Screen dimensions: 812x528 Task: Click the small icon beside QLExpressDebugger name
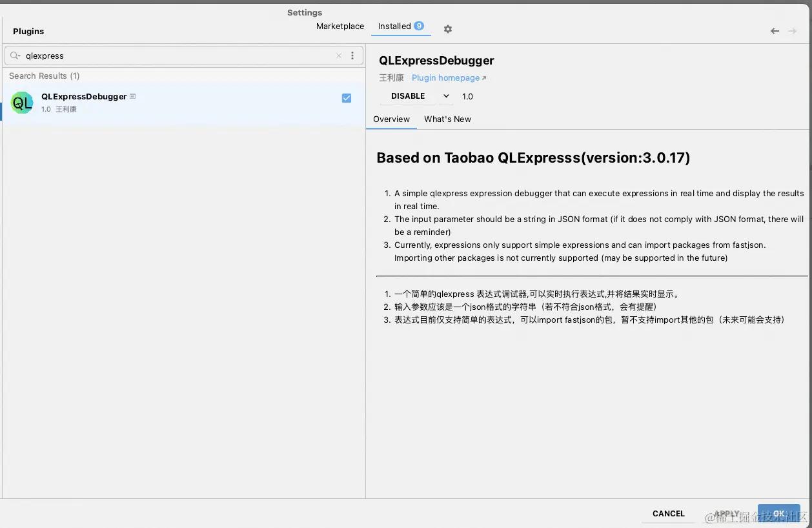click(133, 96)
